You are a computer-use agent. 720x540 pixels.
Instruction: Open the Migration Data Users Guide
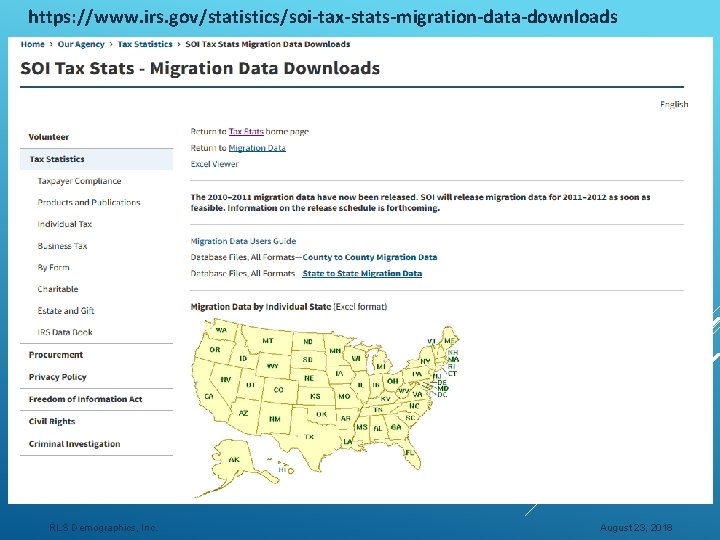(243, 241)
